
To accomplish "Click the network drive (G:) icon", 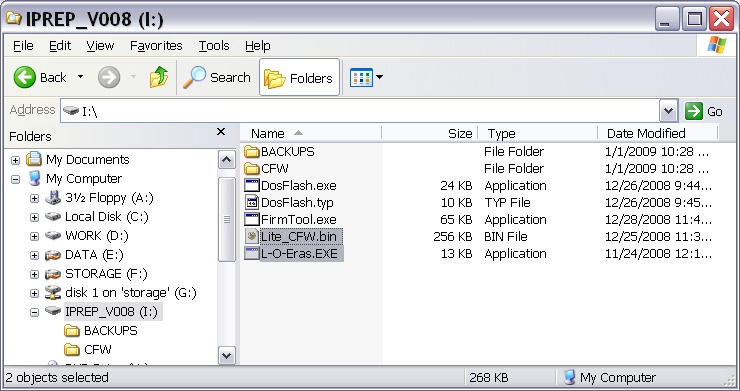I will pyautogui.click(x=53, y=292).
